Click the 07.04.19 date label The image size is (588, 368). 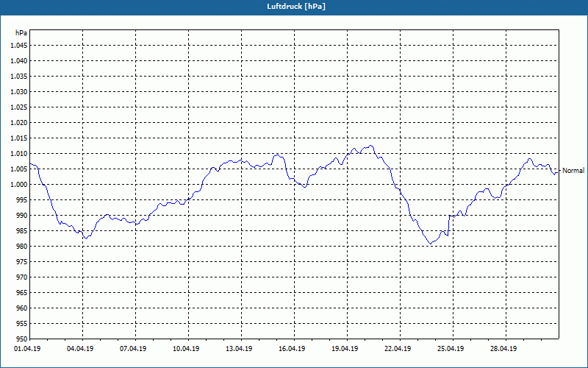[133, 348]
